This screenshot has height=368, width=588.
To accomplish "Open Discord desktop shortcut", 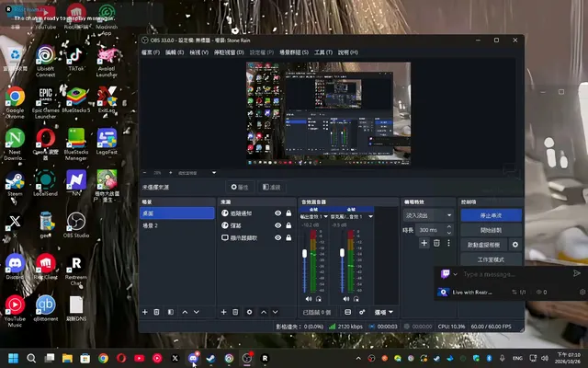I will [x=15, y=267].
